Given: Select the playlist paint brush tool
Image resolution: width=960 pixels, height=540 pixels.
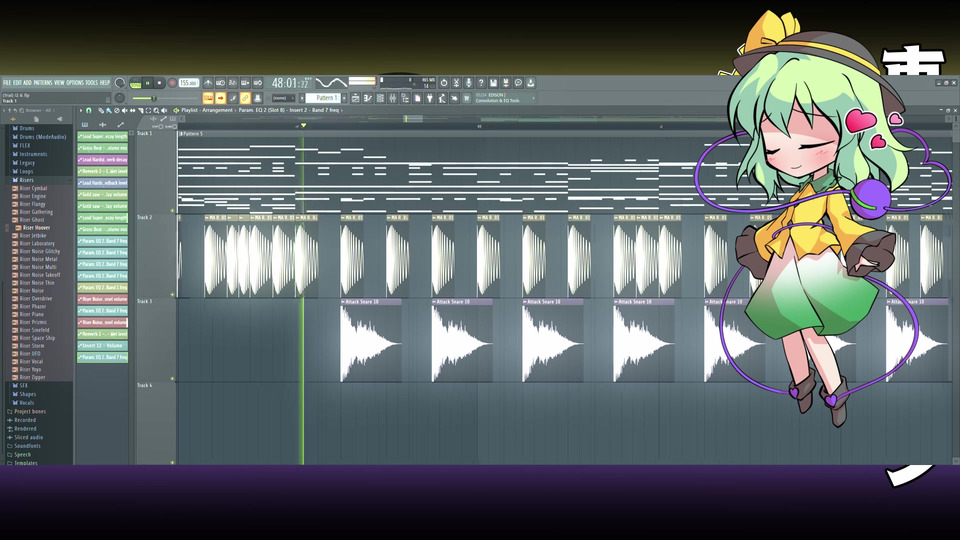Looking at the screenshot, I should (108, 110).
